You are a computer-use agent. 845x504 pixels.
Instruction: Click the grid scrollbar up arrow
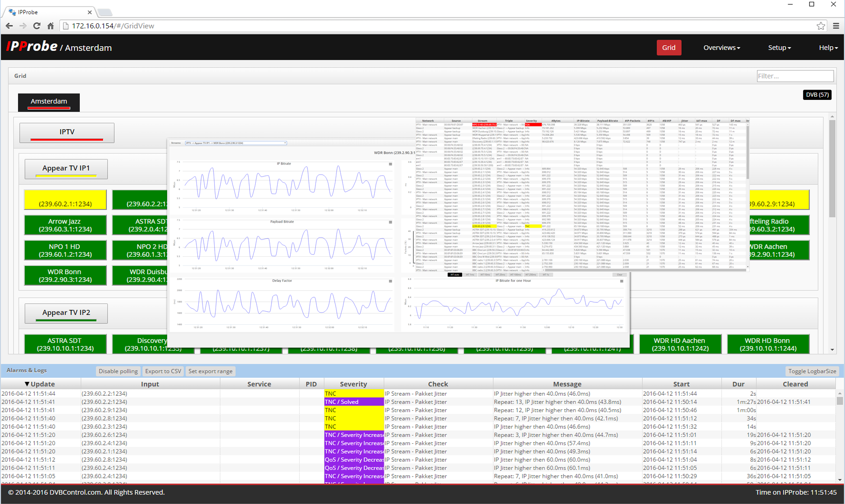tap(832, 117)
